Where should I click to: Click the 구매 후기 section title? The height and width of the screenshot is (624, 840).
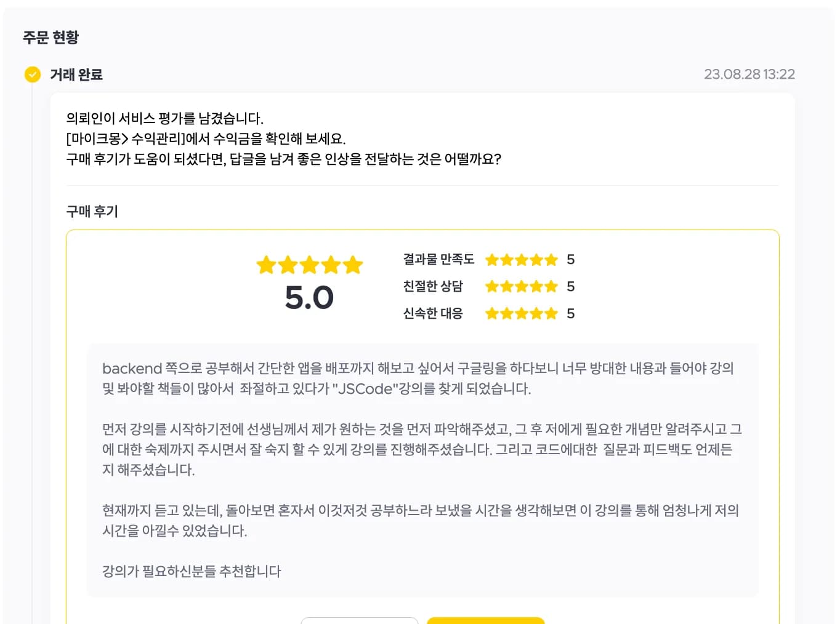point(92,212)
